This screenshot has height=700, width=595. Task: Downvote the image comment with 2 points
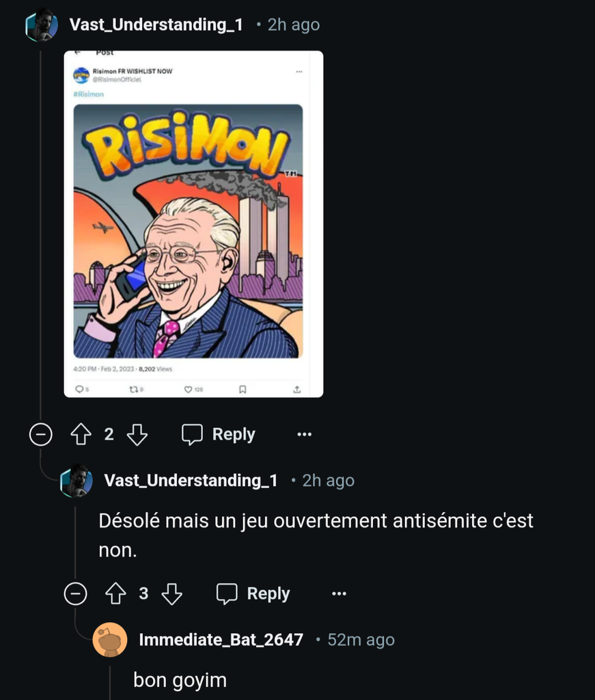137,435
